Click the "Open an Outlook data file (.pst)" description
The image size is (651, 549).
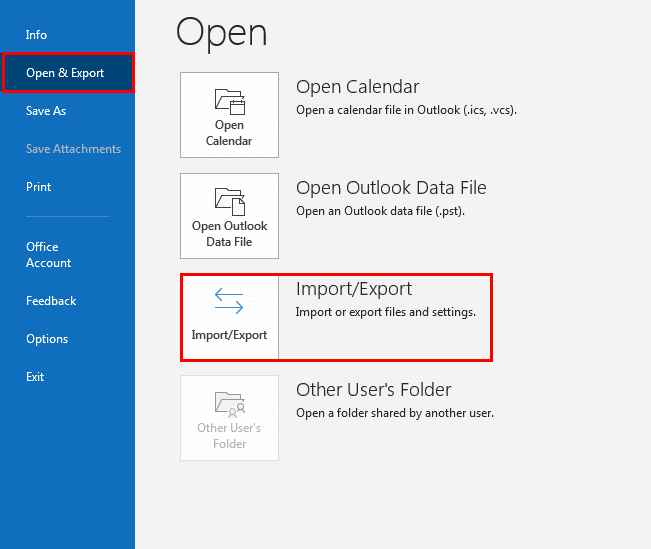tap(380, 211)
